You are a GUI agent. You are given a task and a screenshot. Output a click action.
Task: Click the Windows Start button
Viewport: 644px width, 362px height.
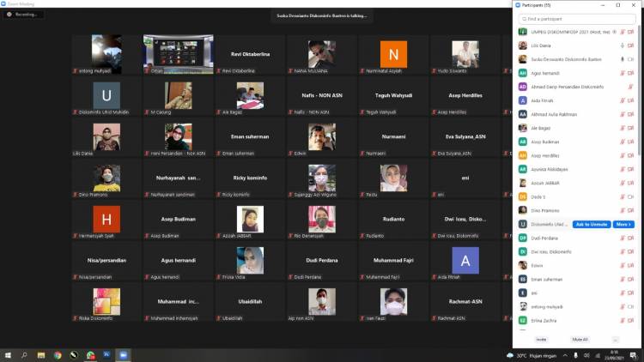click(7, 354)
